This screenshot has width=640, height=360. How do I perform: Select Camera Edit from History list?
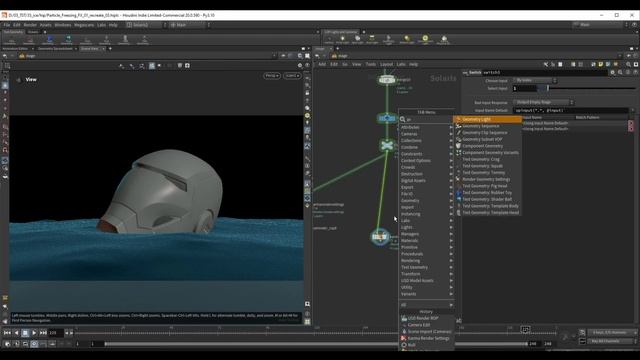coord(426,325)
